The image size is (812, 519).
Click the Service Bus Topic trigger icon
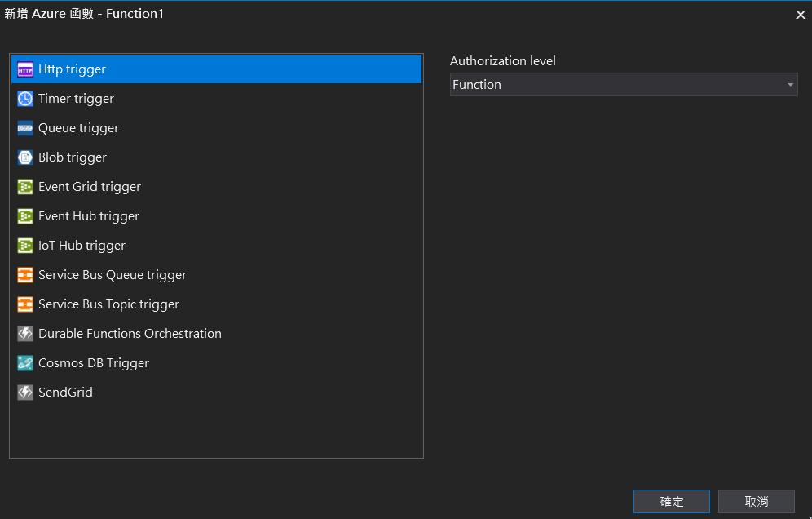click(x=24, y=304)
